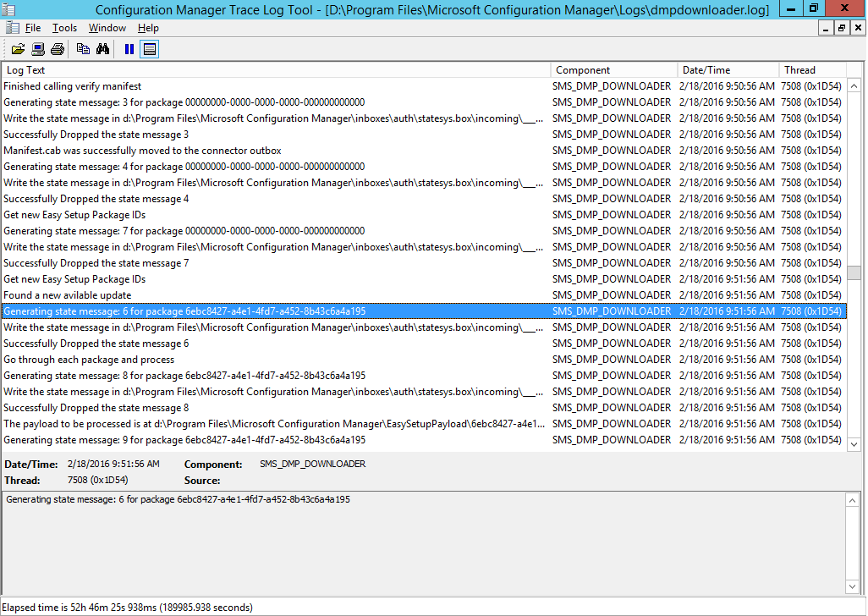Click the Open log file toolbar icon
Viewport: 868px width, 616px height.
click(x=19, y=49)
